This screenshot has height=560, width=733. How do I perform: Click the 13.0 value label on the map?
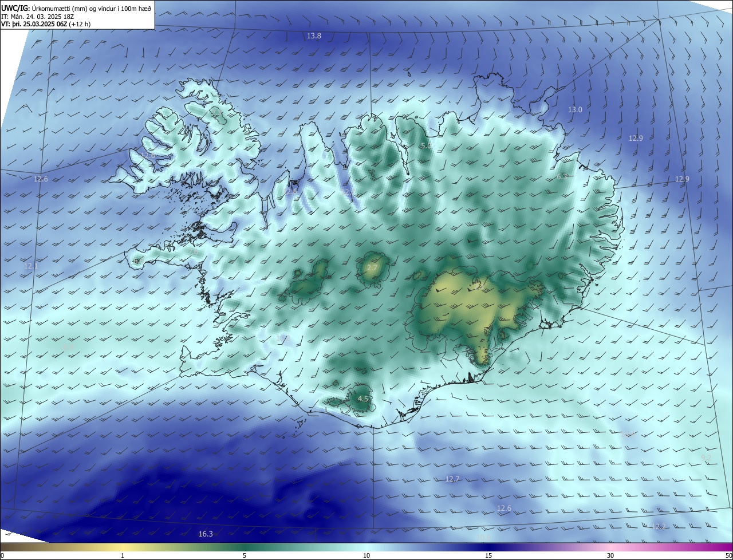click(x=575, y=109)
